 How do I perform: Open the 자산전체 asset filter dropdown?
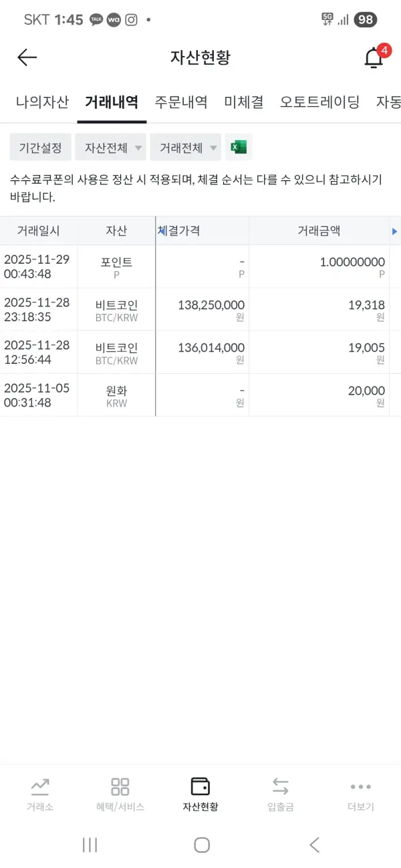click(x=110, y=148)
